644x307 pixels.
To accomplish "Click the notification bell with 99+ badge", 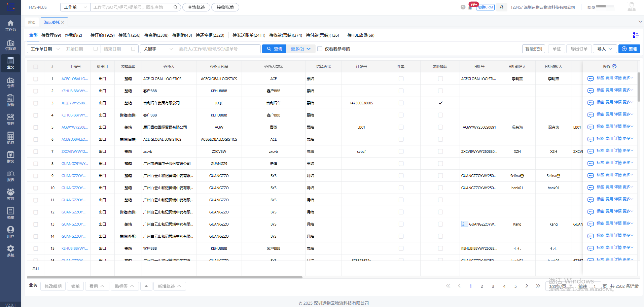I will pos(470,7).
